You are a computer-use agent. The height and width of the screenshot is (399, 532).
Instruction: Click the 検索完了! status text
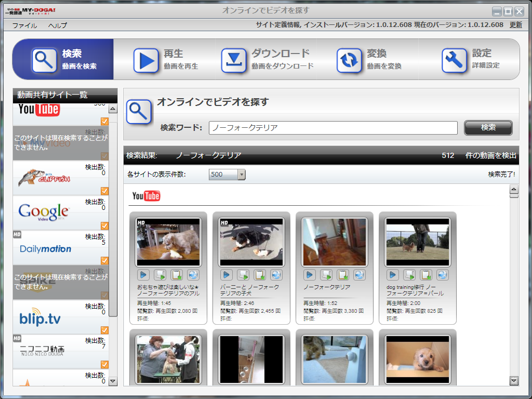coord(501,175)
